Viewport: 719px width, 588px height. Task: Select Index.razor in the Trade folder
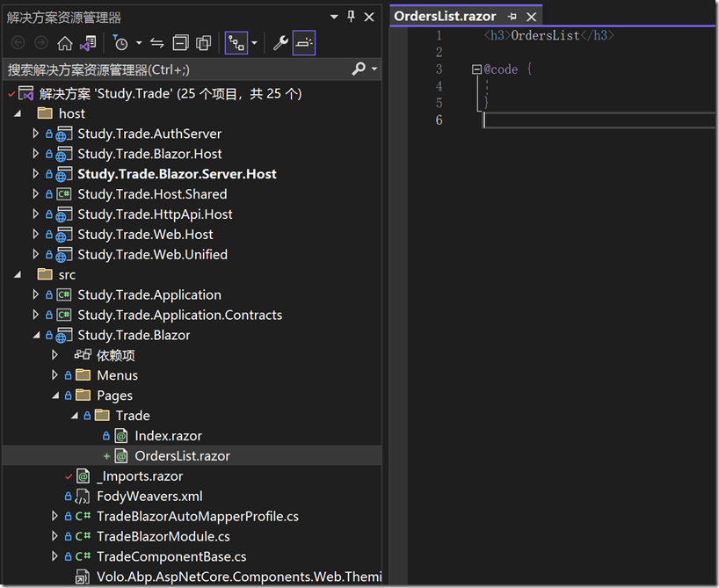pyautogui.click(x=168, y=436)
